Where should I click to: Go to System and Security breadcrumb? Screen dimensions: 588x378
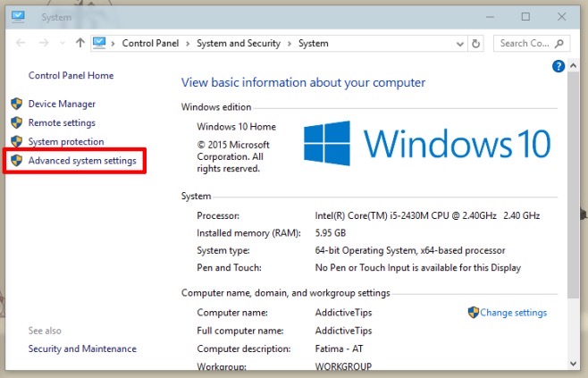pos(239,43)
